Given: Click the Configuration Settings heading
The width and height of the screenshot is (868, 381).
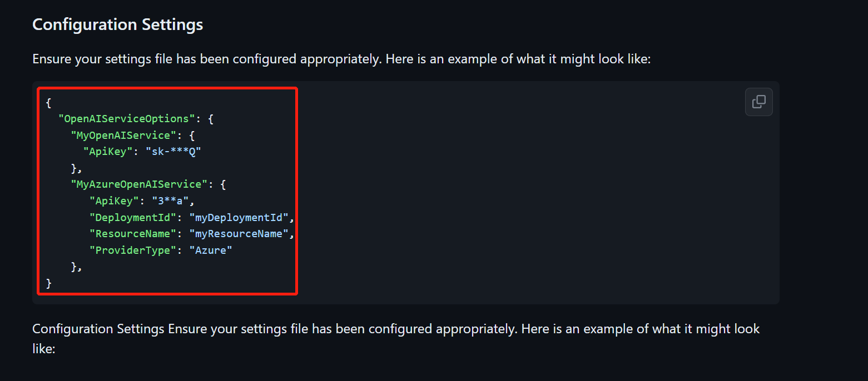Looking at the screenshot, I should (x=117, y=24).
